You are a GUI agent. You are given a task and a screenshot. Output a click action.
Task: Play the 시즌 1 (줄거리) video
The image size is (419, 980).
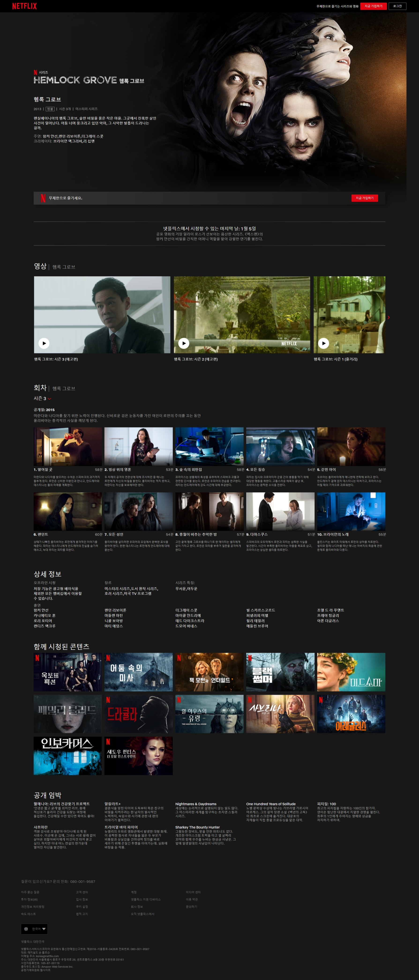coord(323,343)
